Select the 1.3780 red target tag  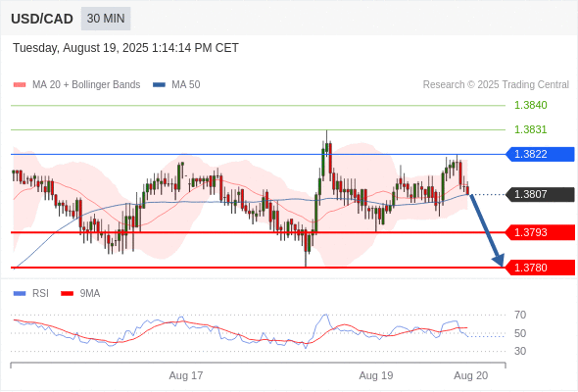pos(540,268)
